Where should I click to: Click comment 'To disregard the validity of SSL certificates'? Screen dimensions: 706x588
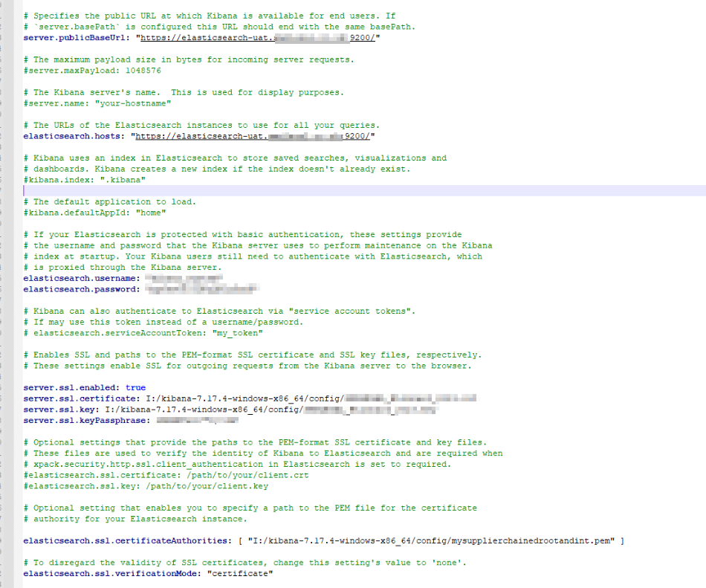[245, 563]
